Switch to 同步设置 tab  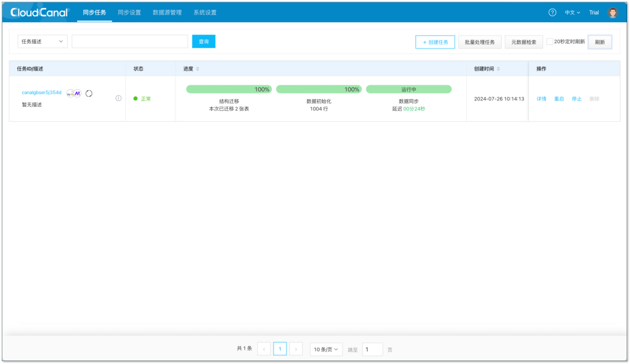tap(129, 12)
